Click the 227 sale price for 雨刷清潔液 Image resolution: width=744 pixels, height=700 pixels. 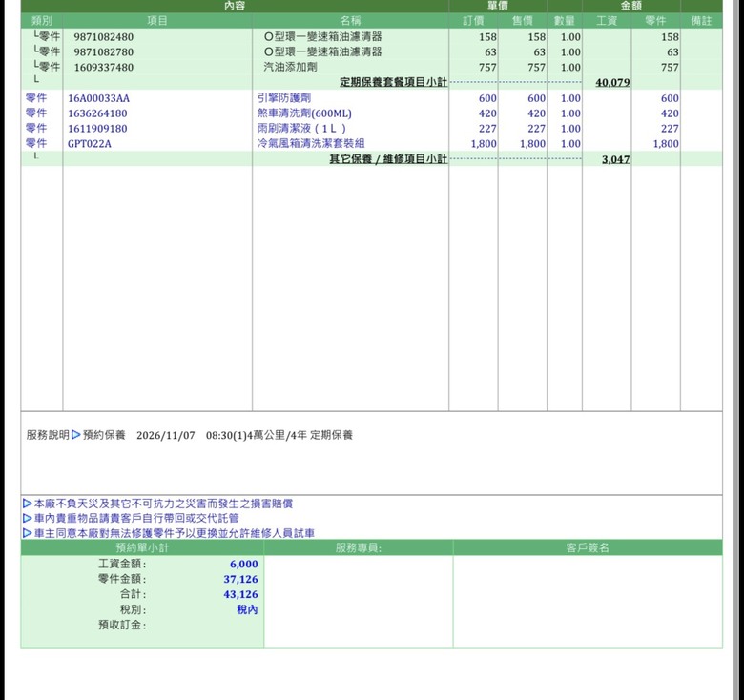point(537,129)
